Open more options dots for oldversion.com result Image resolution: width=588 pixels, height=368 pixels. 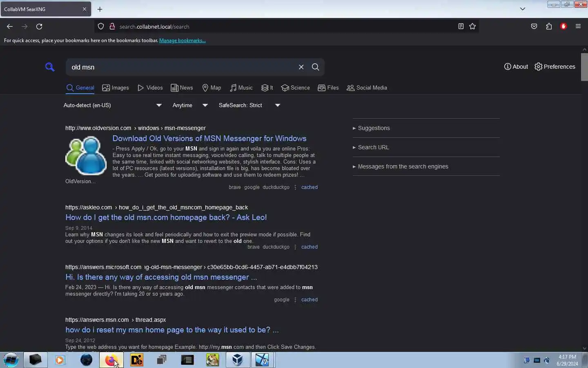(295, 187)
